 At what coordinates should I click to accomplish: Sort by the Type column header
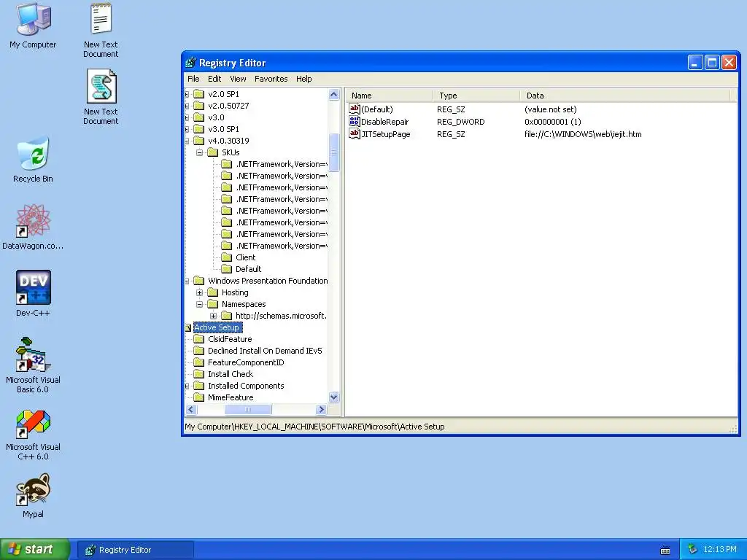(x=476, y=96)
